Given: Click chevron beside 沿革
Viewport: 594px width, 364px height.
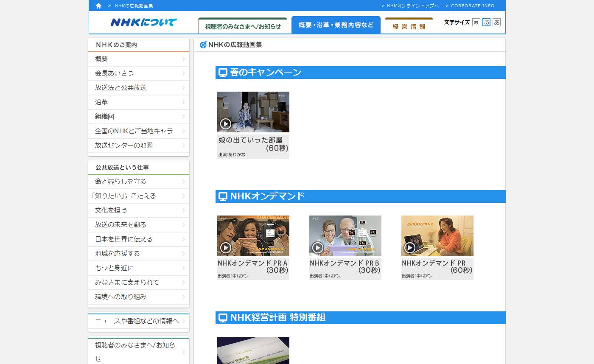Looking at the screenshot, I should tap(183, 102).
